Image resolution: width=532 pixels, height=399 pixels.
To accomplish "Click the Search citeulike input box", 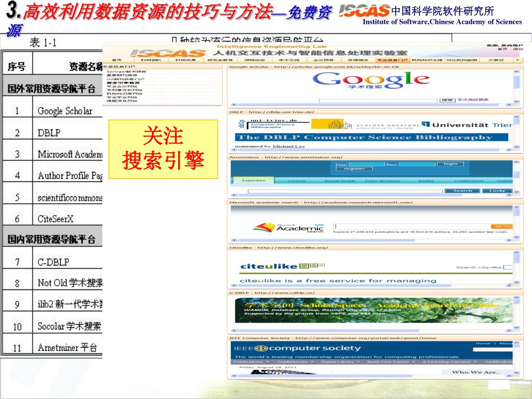I will tap(508, 268).
